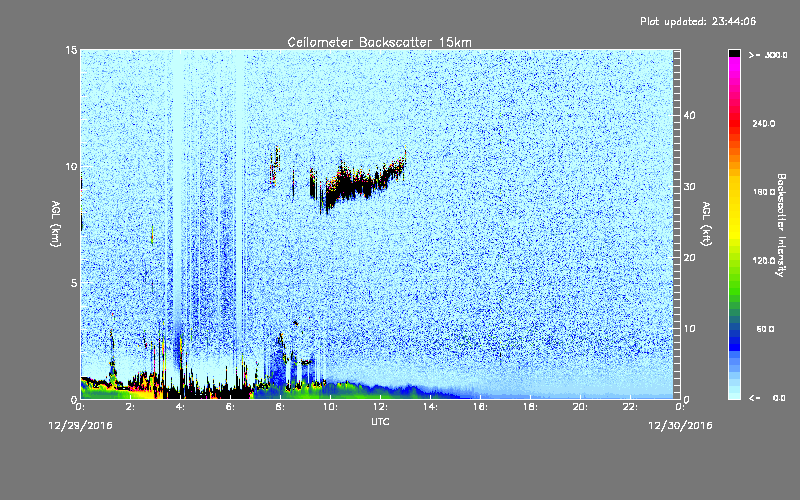Click the 20 kft tick on right axis

pos(689,258)
